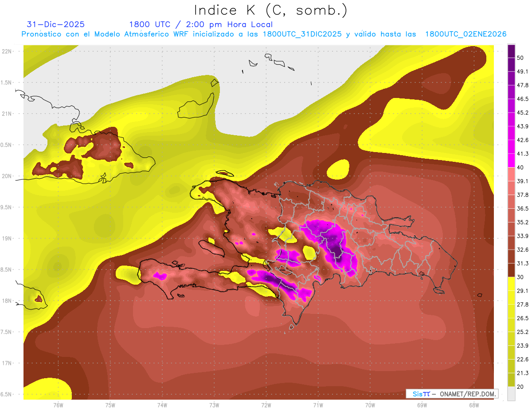Image resolution: width=532 pixels, height=411 pixels.
Task: Click the '40' colorbar label
Action: [521, 167]
